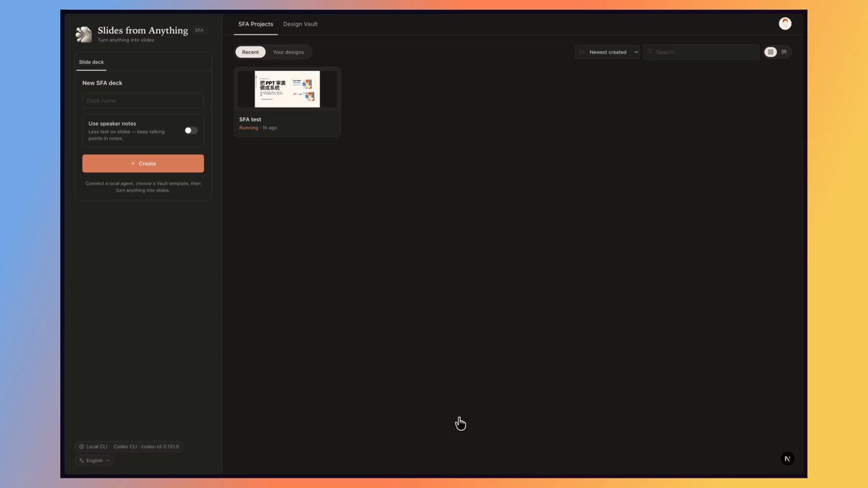The width and height of the screenshot is (868, 488).
Task: Switch to the list view icon
Action: [x=784, y=52]
